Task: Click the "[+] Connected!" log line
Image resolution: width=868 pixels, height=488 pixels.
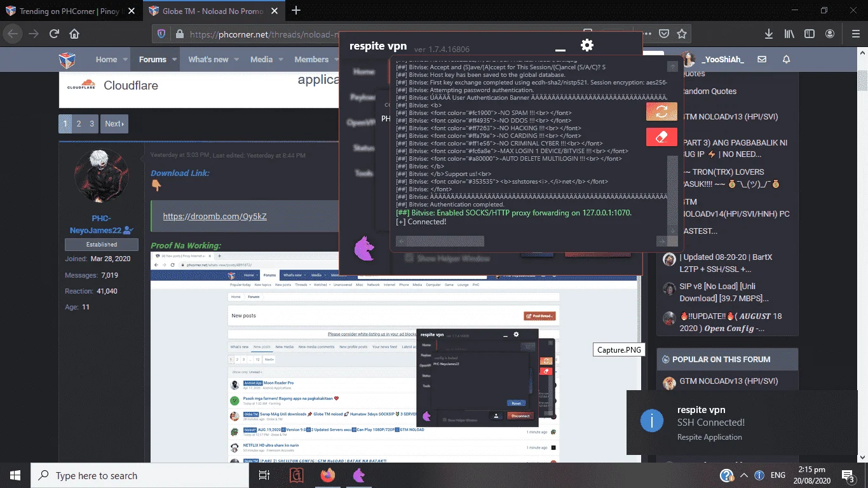Action: [421, 222]
